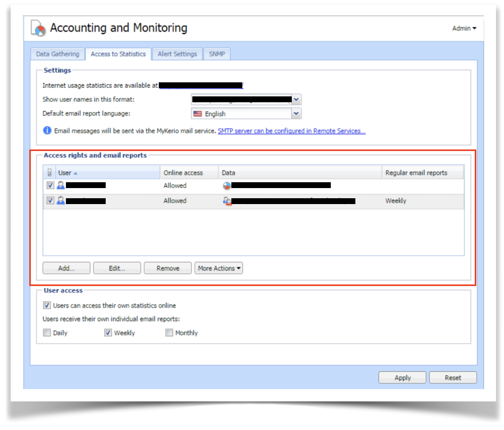Click the Remove button
504x430 pixels.
[168, 268]
